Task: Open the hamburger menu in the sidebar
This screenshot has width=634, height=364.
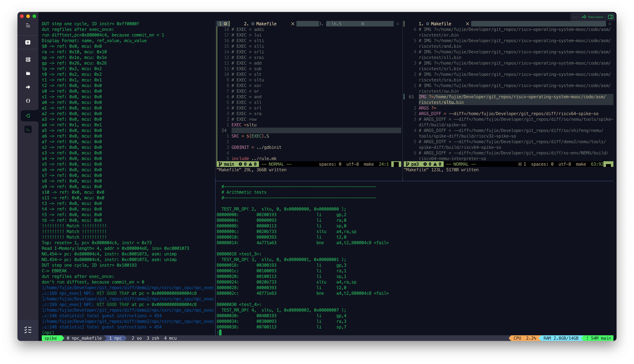Action: (x=28, y=25)
